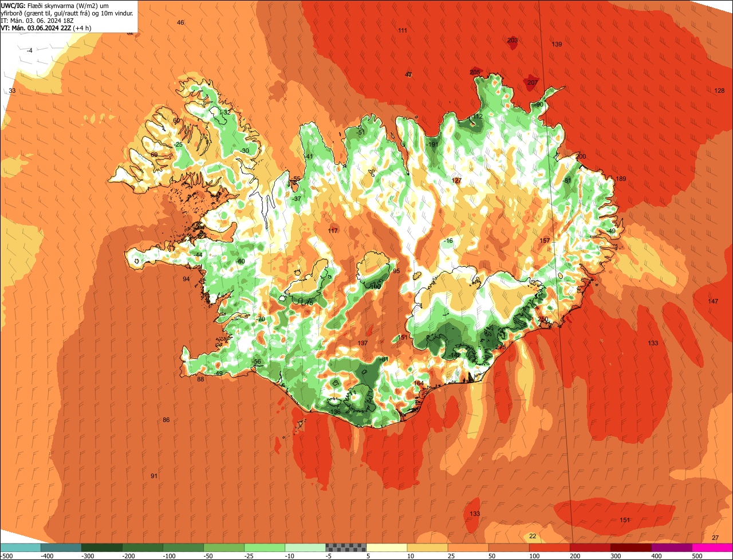
Task: Click the legend swatch between -100 and -50
Action: coord(183,547)
